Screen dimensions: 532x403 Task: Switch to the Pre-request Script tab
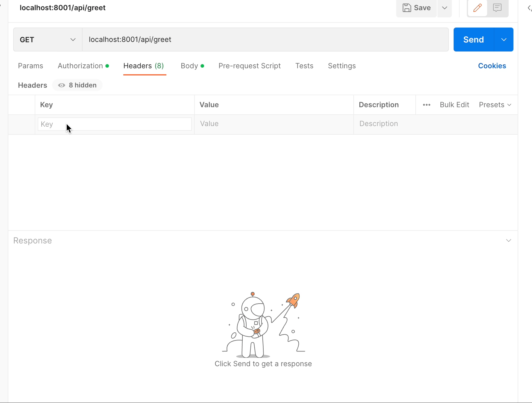tap(250, 66)
